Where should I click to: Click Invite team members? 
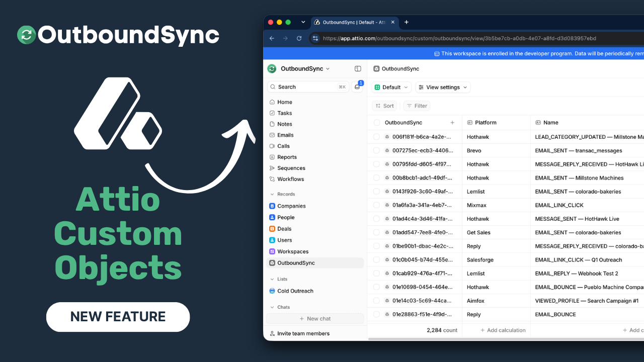point(300,334)
